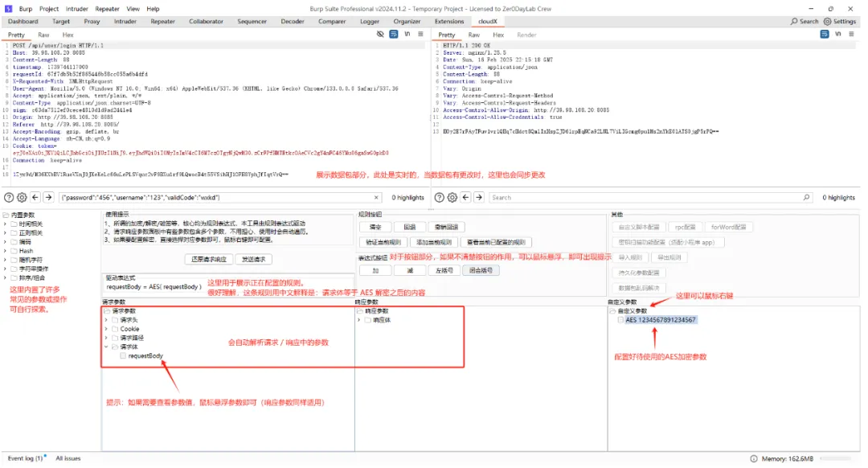Switch to the Extensions tab
This screenshot has height=468, width=868.
[449, 21]
